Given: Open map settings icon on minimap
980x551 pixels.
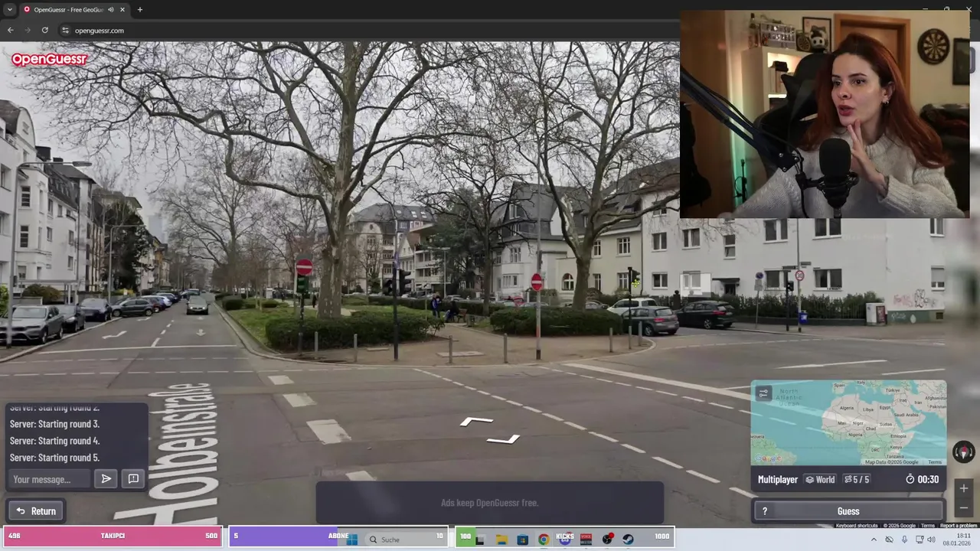Looking at the screenshot, I should (763, 393).
